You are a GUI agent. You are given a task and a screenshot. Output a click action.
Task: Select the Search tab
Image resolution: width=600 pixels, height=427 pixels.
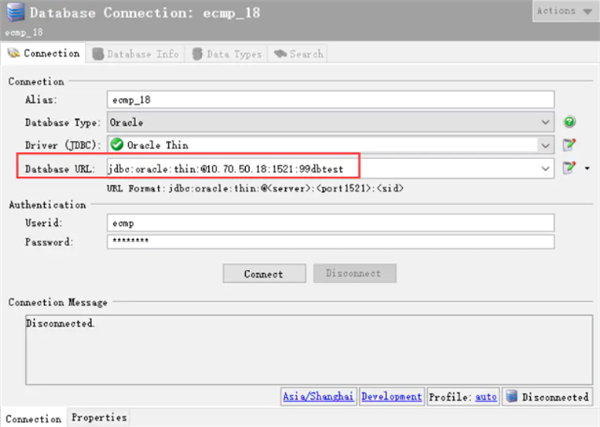click(x=298, y=54)
